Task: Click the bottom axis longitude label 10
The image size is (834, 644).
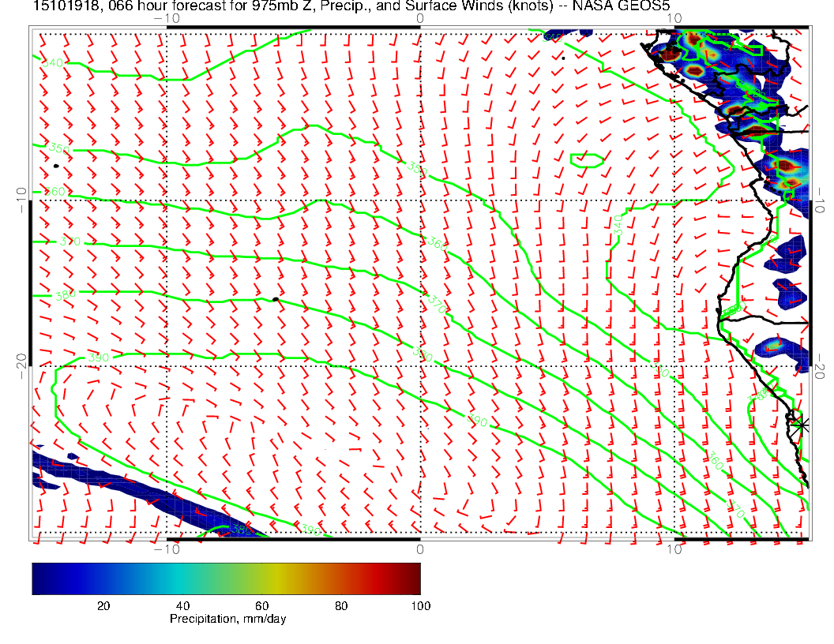Action: click(x=674, y=549)
